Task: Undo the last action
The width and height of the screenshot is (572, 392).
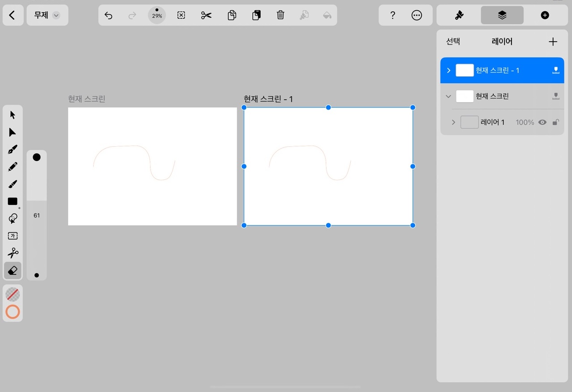Action: (x=108, y=16)
